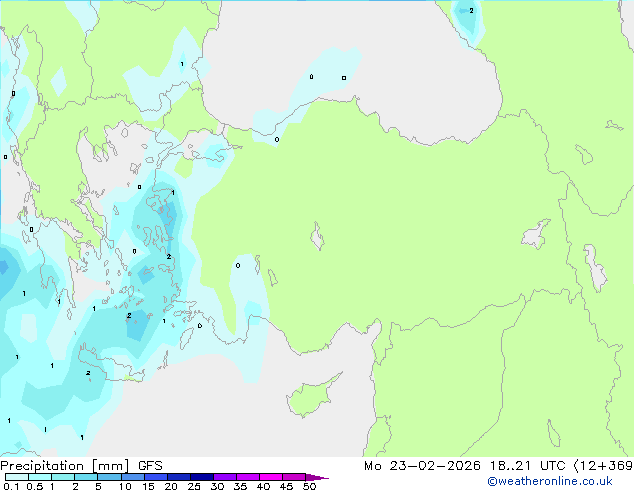
Task: Select legend swatch between 1 and 2
Action: (63, 477)
